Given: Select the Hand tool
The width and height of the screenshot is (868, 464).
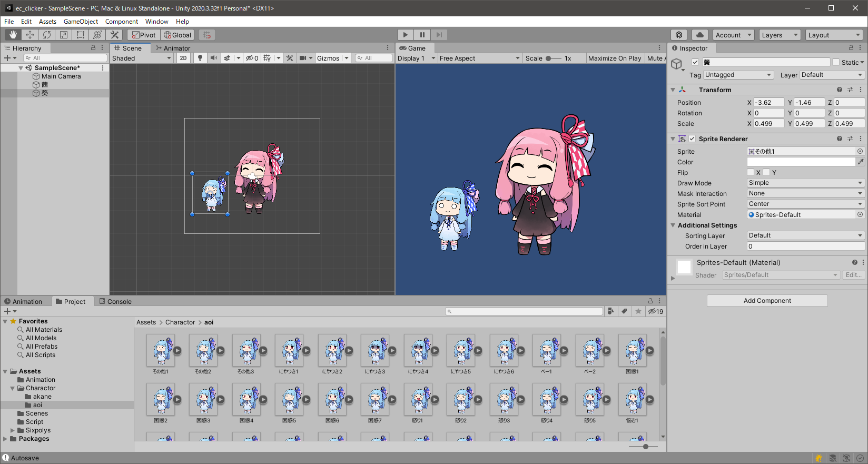Looking at the screenshot, I should tap(13, 35).
